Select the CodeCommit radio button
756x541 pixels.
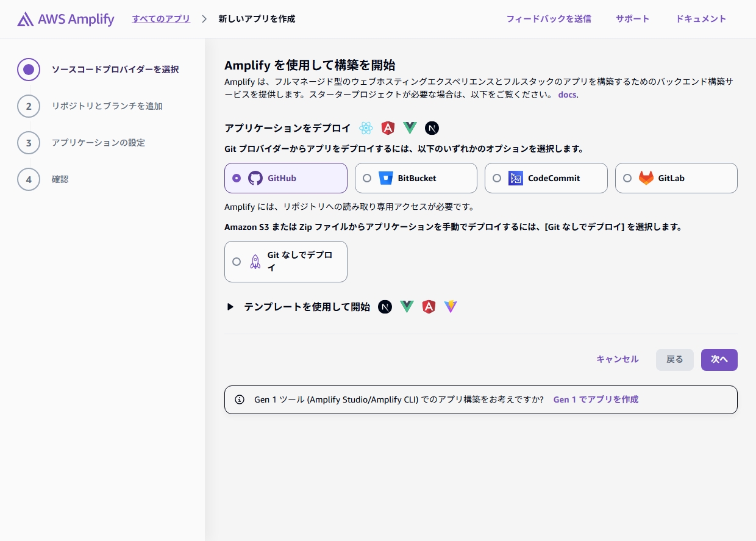click(x=497, y=178)
